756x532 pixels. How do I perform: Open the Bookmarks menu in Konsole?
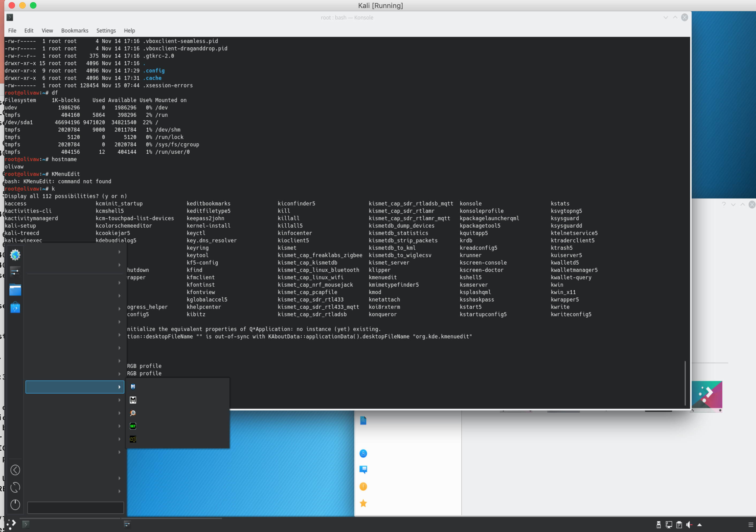click(x=75, y=30)
